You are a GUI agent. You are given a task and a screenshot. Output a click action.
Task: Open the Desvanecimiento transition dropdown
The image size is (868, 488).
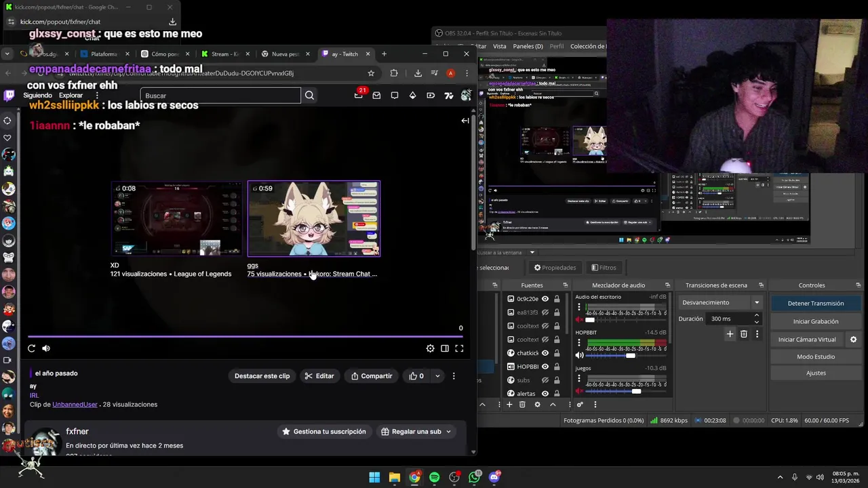tap(721, 303)
